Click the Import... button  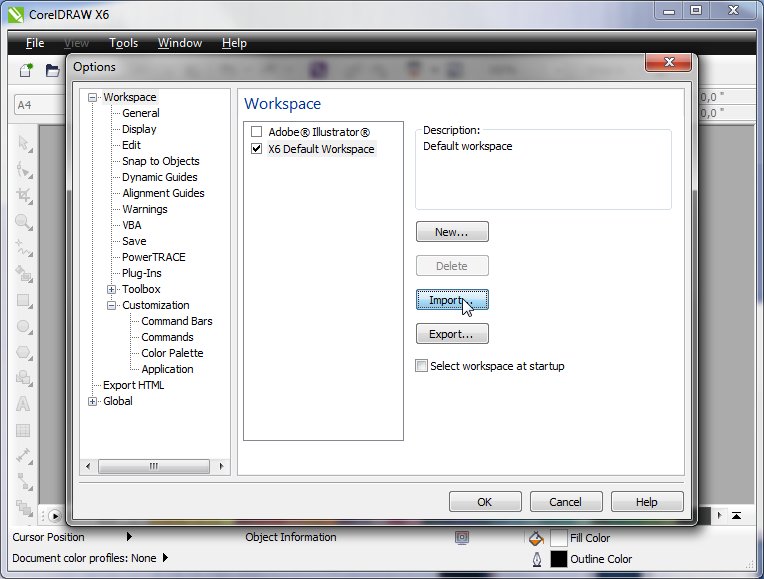pos(452,300)
